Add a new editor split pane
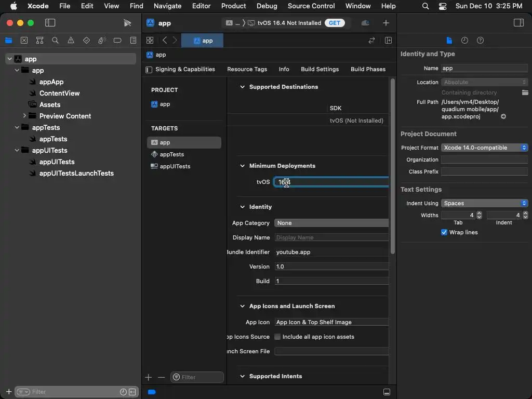The height and width of the screenshot is (399, 532). pos(388,41)
